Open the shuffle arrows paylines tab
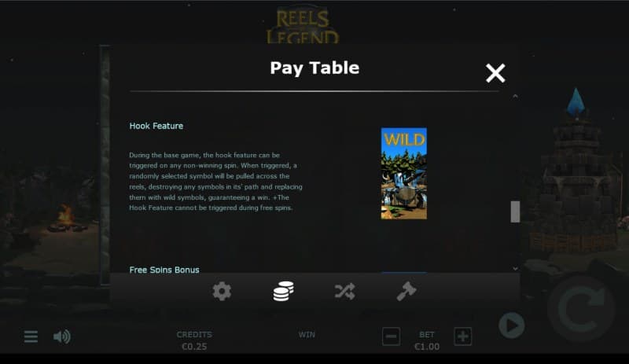The image size is (629, 364). click(x=345, y=292)
